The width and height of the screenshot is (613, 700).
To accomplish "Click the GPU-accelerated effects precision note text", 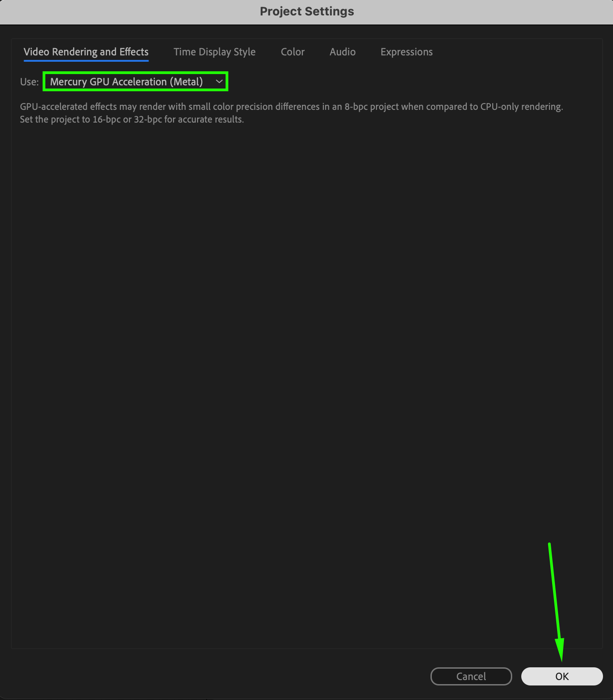I will pos(291,113).
